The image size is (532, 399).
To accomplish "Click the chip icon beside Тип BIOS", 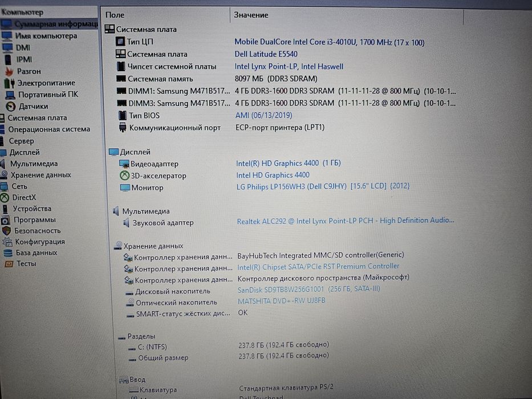I will coord(122,115).
